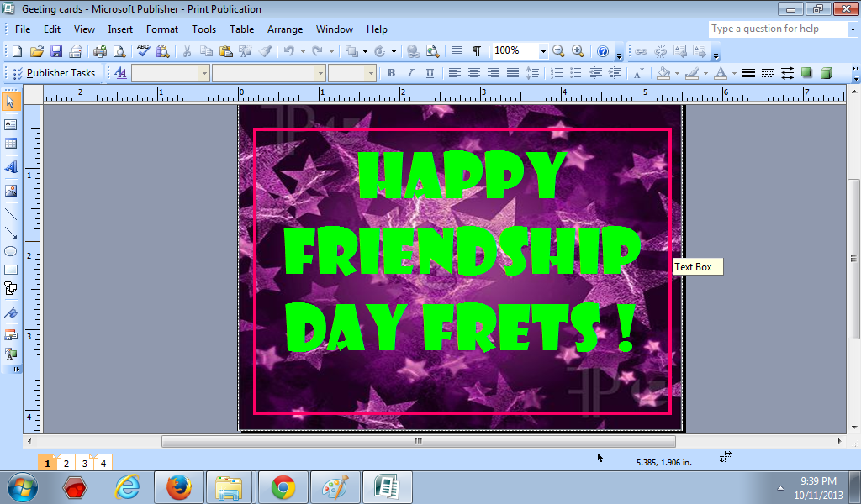Open the Font Color dropdown arrow
This screenshot has width=861, height=504.
(x=734, y=73)
